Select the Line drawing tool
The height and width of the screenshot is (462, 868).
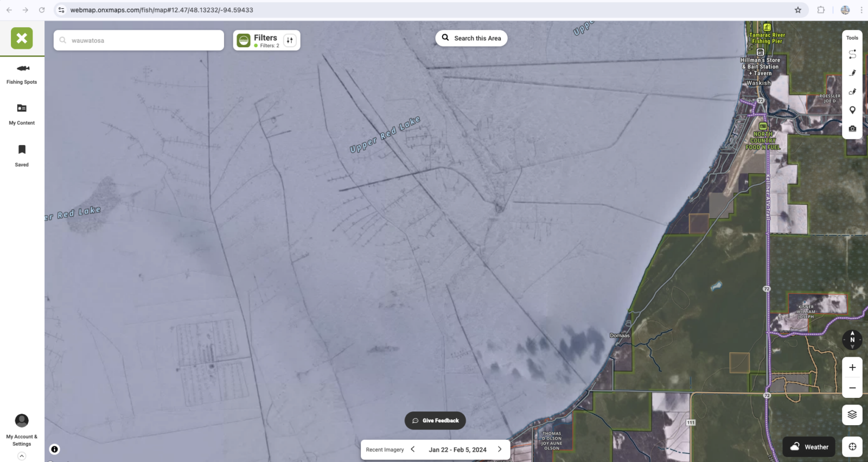coord(852,73)
